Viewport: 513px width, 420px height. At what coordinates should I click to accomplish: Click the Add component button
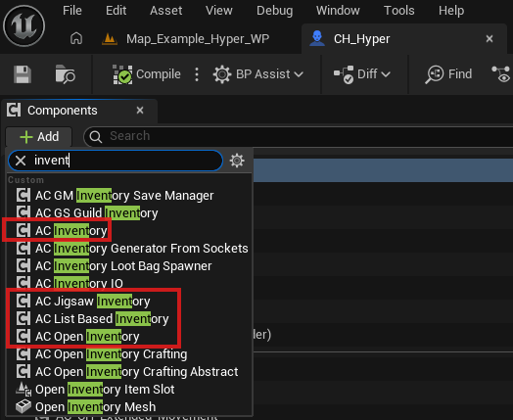coord(39,136)
